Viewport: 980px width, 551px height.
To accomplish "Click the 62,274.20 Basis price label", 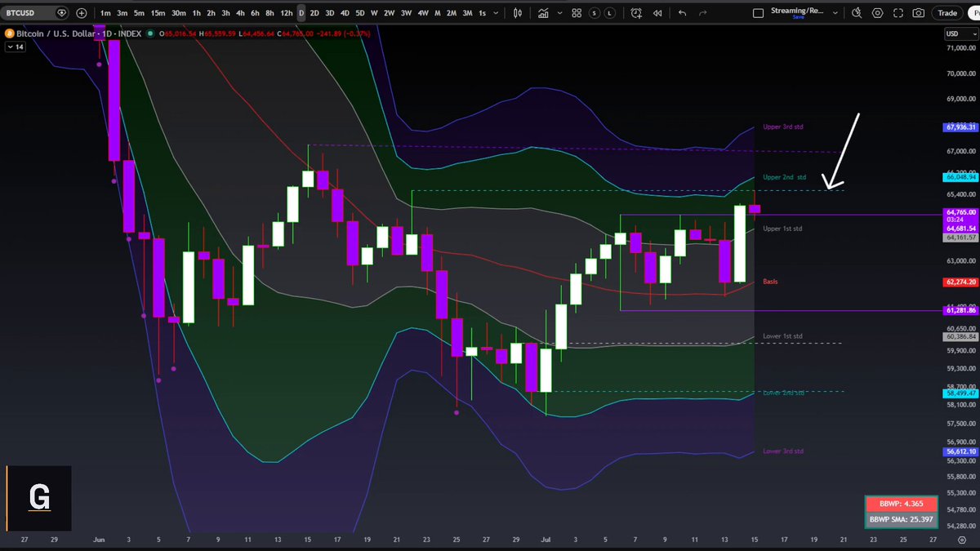I will point(960,282).
